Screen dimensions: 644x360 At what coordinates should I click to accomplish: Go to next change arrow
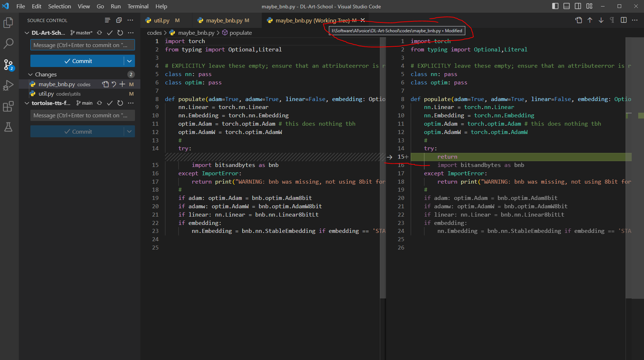pos(601,20)
